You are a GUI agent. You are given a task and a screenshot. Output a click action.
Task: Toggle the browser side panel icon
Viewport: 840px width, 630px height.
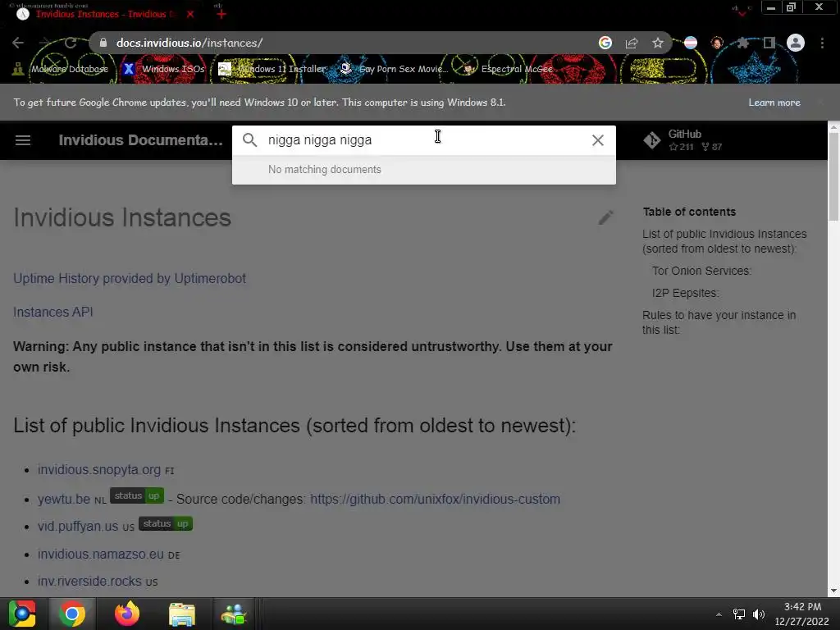pyautogui.click(x=769, y=43)
